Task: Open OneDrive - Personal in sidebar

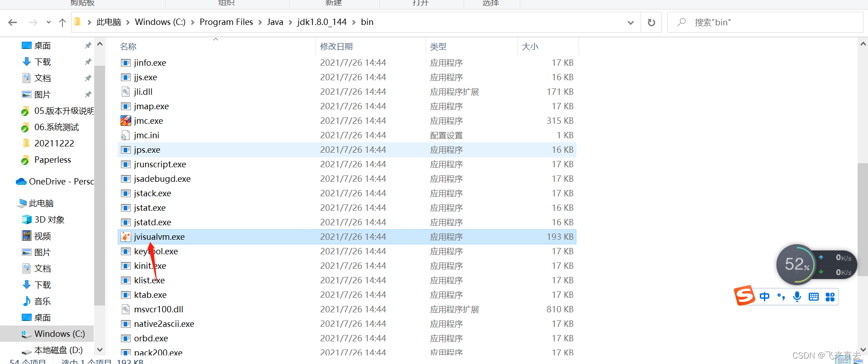Action: [61, 181]
